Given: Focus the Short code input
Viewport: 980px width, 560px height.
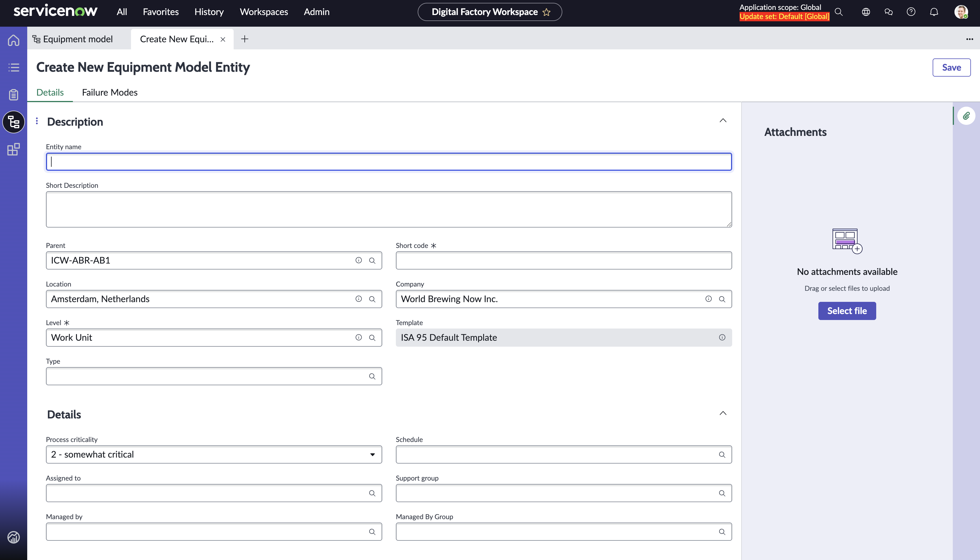Looking at the screenshot, I should [x=564, y=260].
